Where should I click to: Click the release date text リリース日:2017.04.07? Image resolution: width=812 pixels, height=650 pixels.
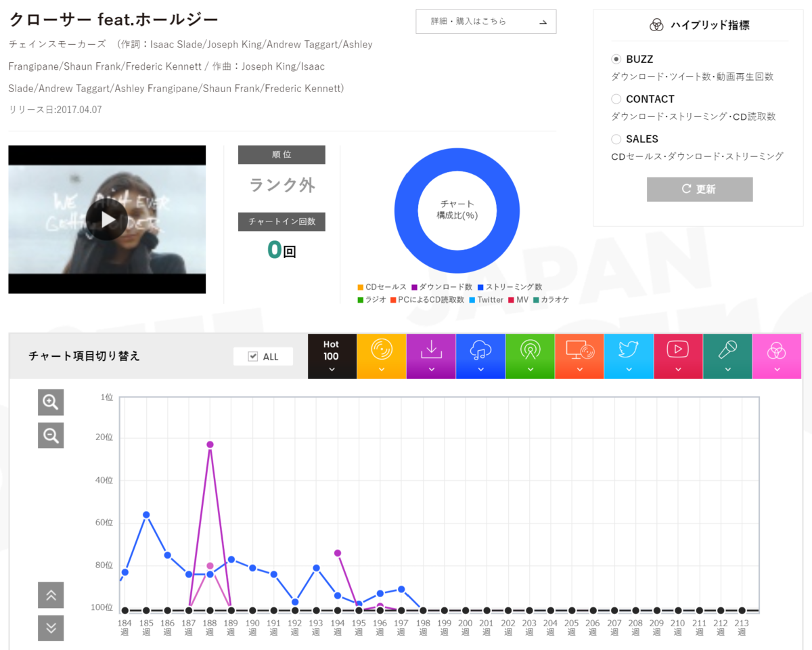point(55,110)
